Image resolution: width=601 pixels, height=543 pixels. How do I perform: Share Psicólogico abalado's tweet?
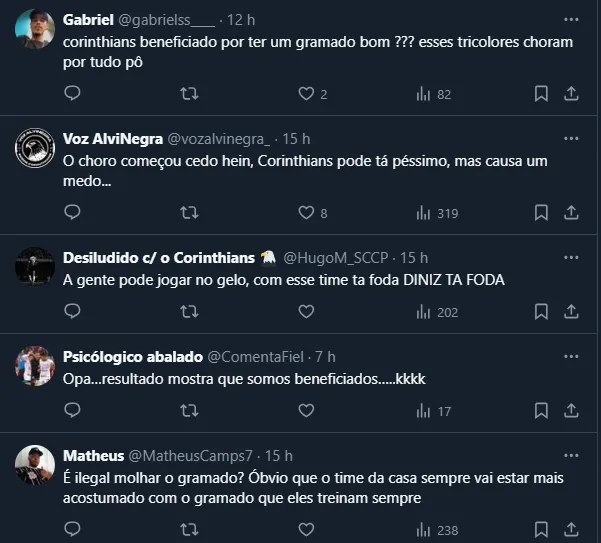571,411
